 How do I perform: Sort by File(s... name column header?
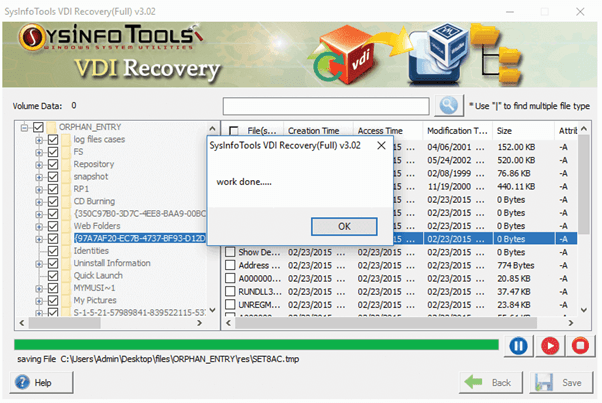(x=262, y=131)
